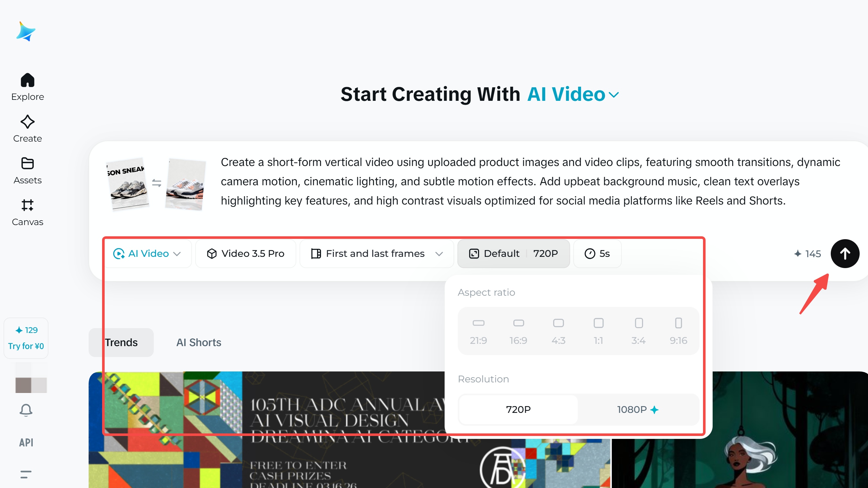Open the Explore home icon
868x488 pixels.
[x=27, y=80]
